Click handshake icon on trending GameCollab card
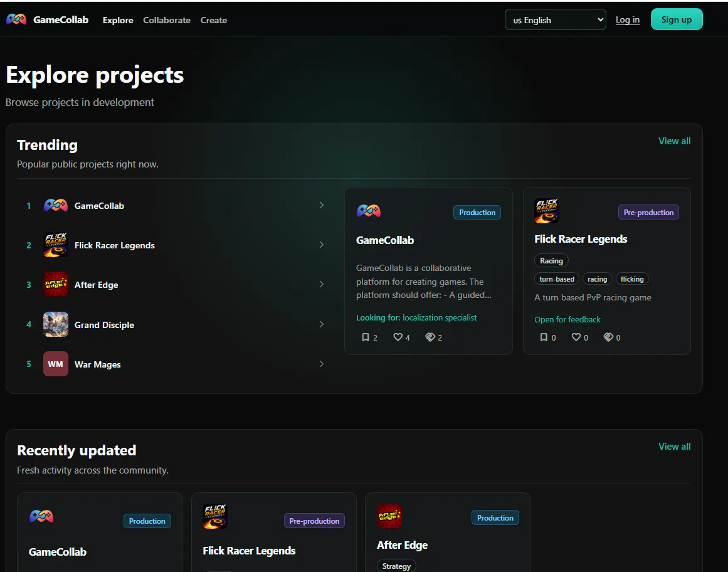This screenshot has width=728, height=572. coord(430,337)
